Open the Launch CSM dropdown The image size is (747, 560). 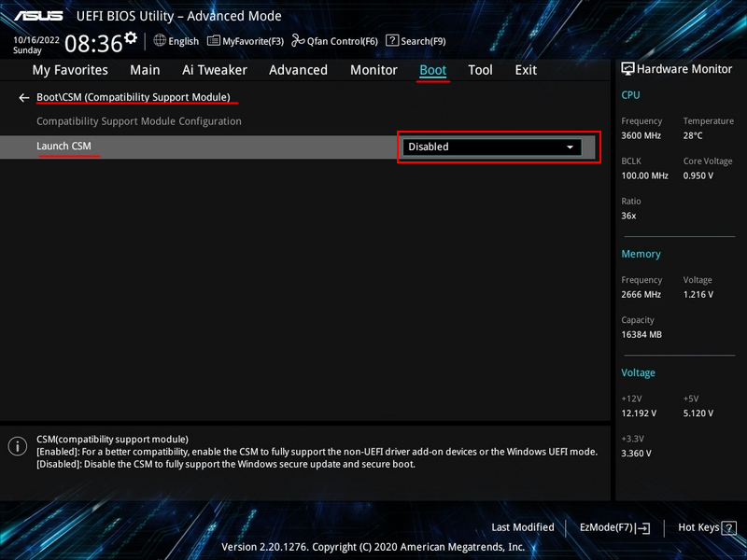click(x=492, y=147)
